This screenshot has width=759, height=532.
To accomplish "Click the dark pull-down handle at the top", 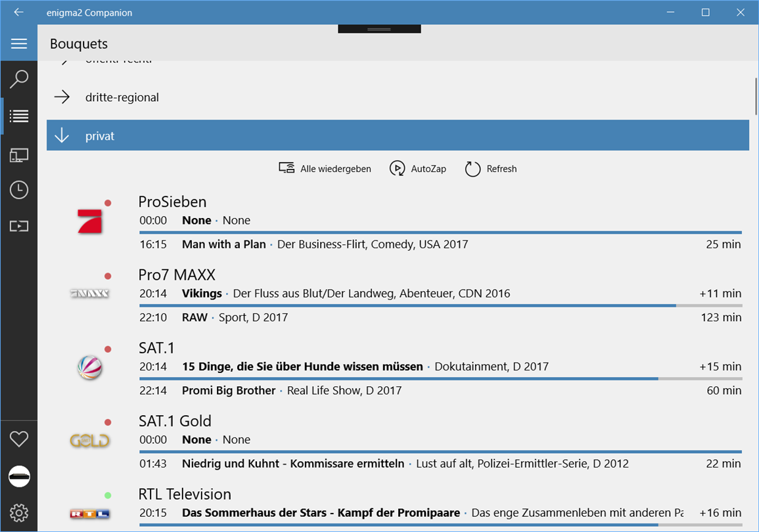I will point(379,29).
